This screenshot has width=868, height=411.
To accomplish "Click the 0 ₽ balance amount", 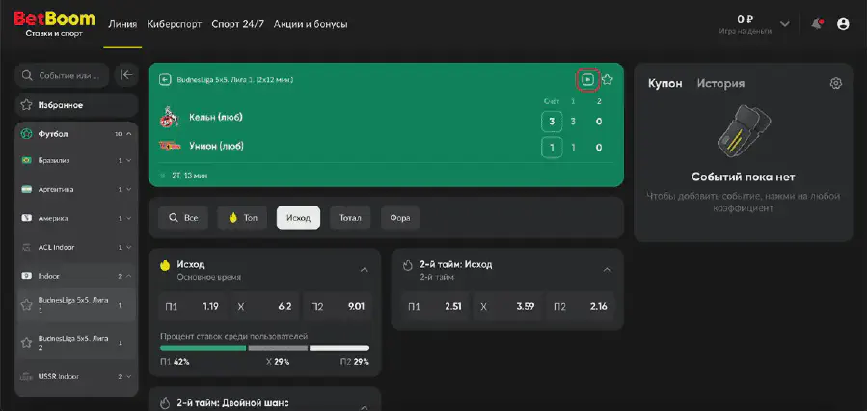I will click(746, 19).
